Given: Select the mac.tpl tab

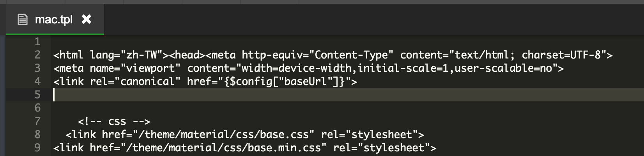Looking at the screenshot, I should [54, 19].
